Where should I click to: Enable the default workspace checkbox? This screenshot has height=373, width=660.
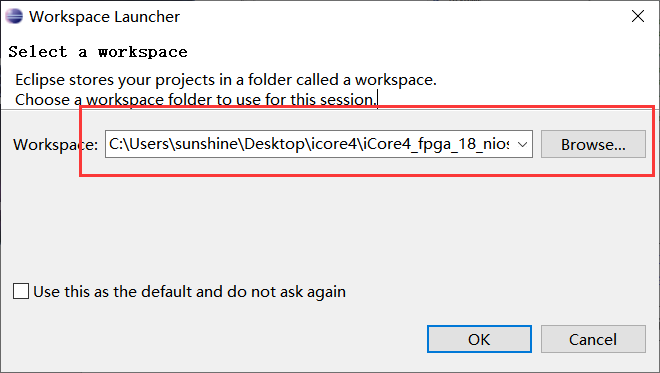[x=21, y=291]
